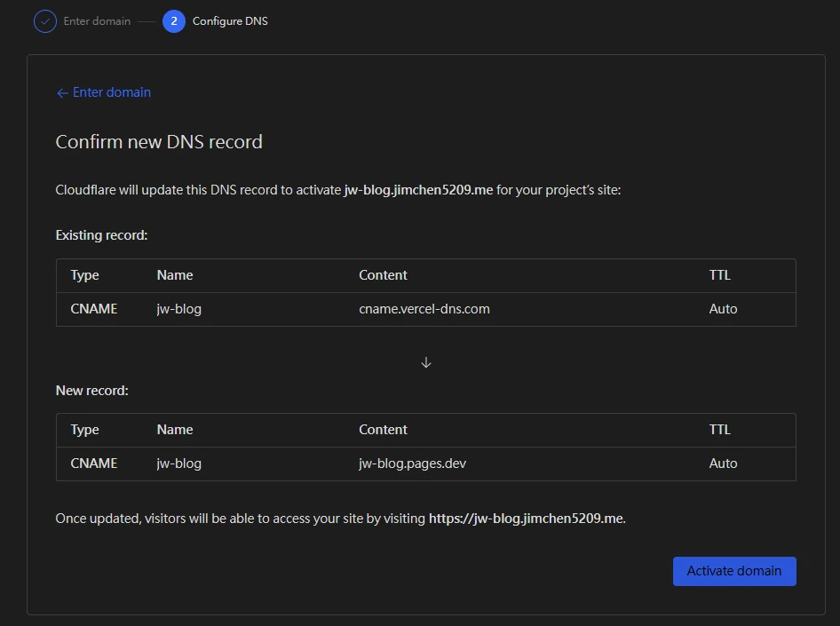Click the step 2 number circle
Image resolution: width=840 pixels, height=626 pixels.
174,21
